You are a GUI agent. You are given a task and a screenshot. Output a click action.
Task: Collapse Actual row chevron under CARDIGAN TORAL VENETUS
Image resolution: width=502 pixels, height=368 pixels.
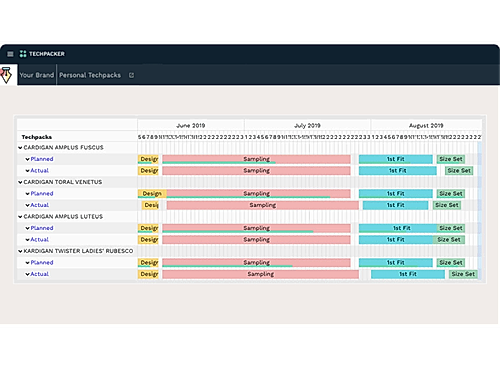(28, 205)
